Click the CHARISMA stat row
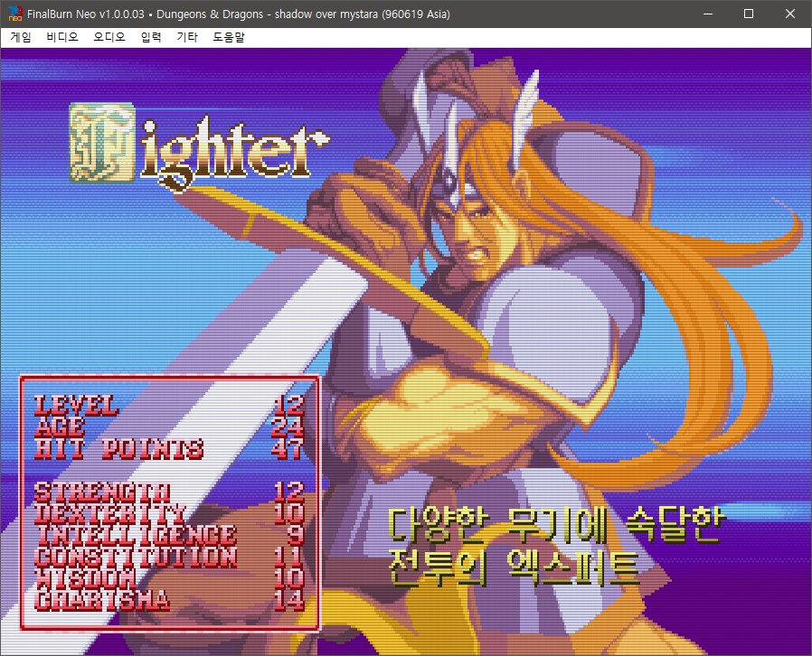The image size is (812, 656). pos(169,601)
